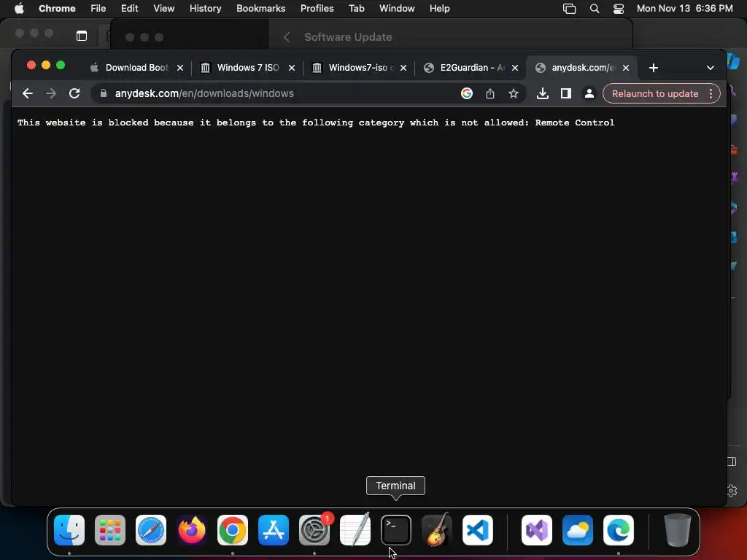This screenshot has width=747, height=560.
Task: Reload the anydesk.com page
Action: (74, 93)
